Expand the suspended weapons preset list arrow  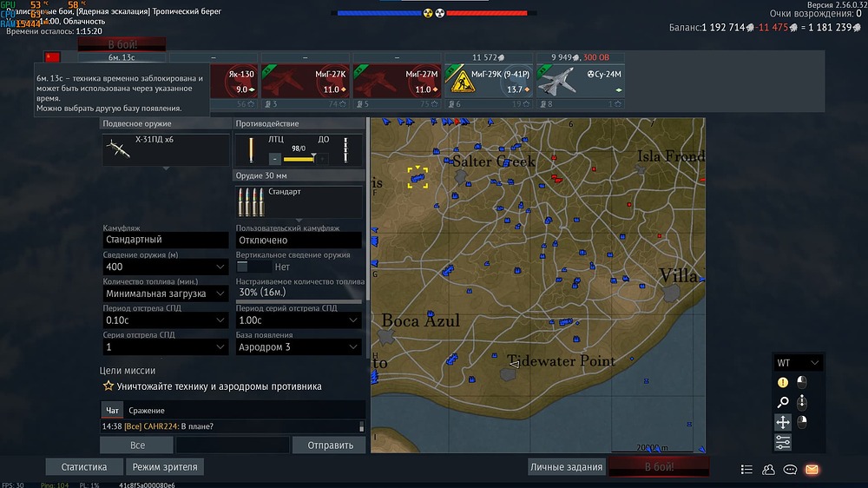(166, 168)
